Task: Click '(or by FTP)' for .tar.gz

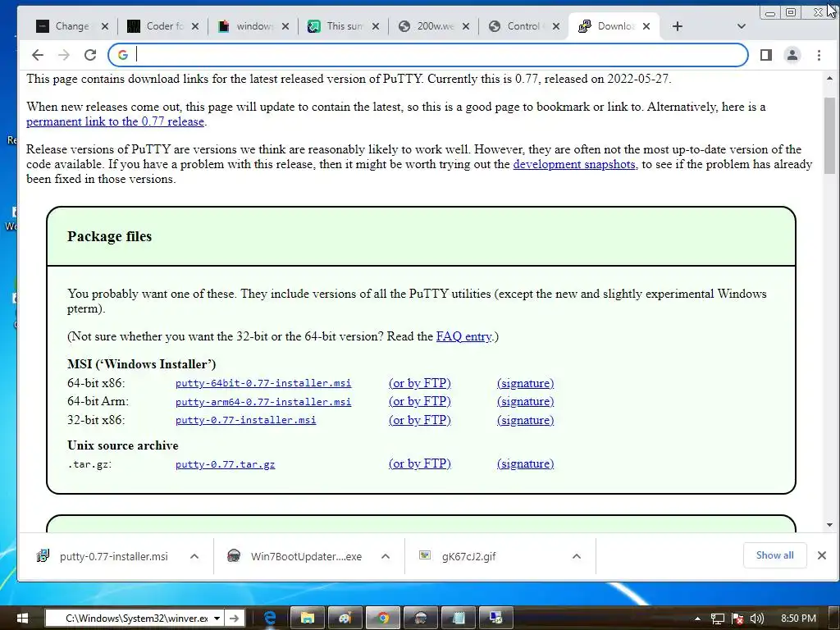Action: (419, 463)
